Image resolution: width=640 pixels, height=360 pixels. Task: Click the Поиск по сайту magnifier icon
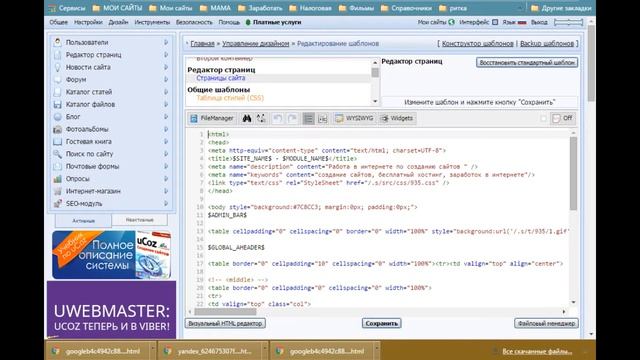point(58,154)
